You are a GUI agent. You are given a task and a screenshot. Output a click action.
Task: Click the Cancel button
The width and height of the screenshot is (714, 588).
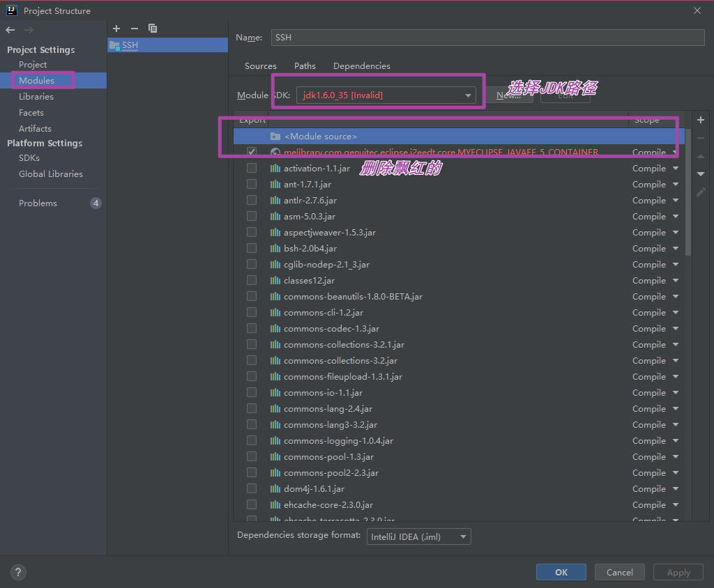pyautogui.click(x=619, y=572)
